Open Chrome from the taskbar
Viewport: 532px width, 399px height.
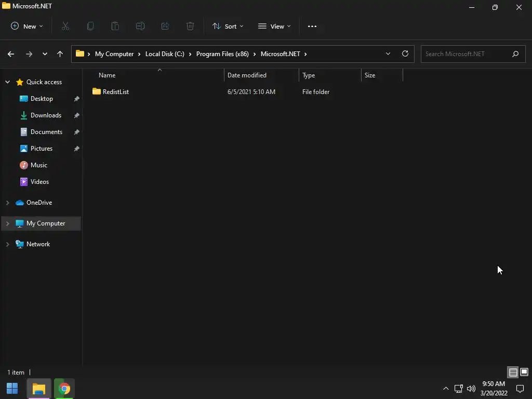pyautogui.click(x=64, y=389)
